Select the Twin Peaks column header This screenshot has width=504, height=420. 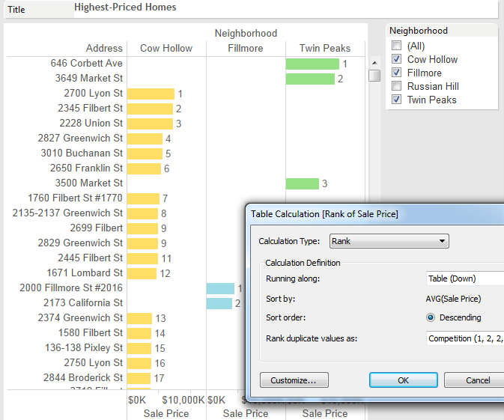(x=325, y=48)
